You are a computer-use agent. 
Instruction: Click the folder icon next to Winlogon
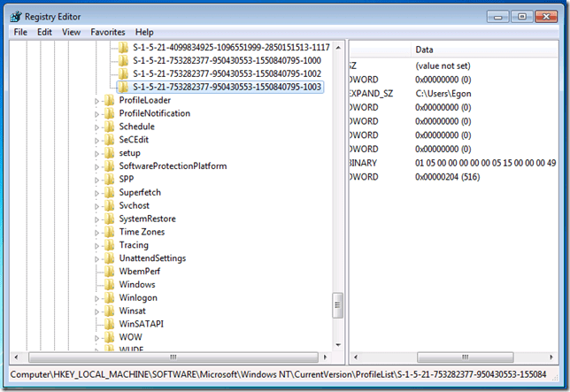tap(110, 298)
